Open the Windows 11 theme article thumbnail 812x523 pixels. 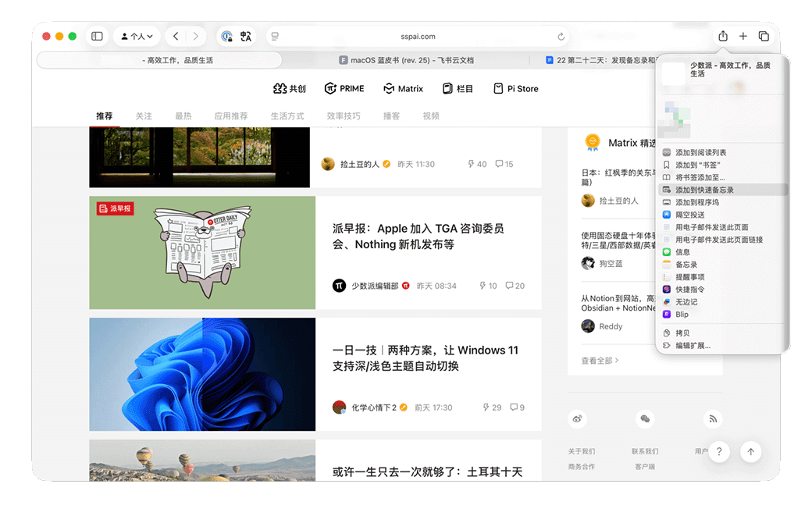202,374
